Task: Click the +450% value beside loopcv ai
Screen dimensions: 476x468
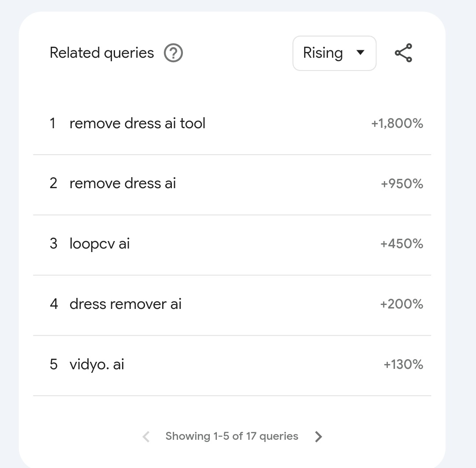Action: 402,244
